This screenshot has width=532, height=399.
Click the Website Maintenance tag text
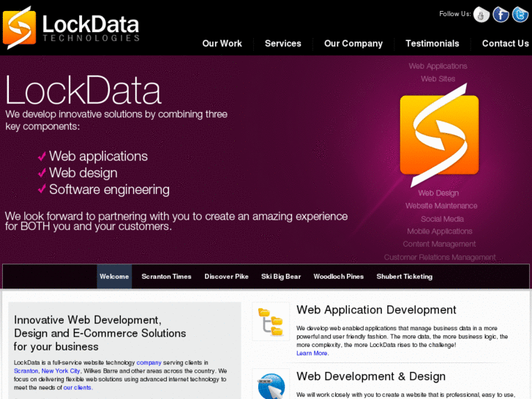pos(441,206)
